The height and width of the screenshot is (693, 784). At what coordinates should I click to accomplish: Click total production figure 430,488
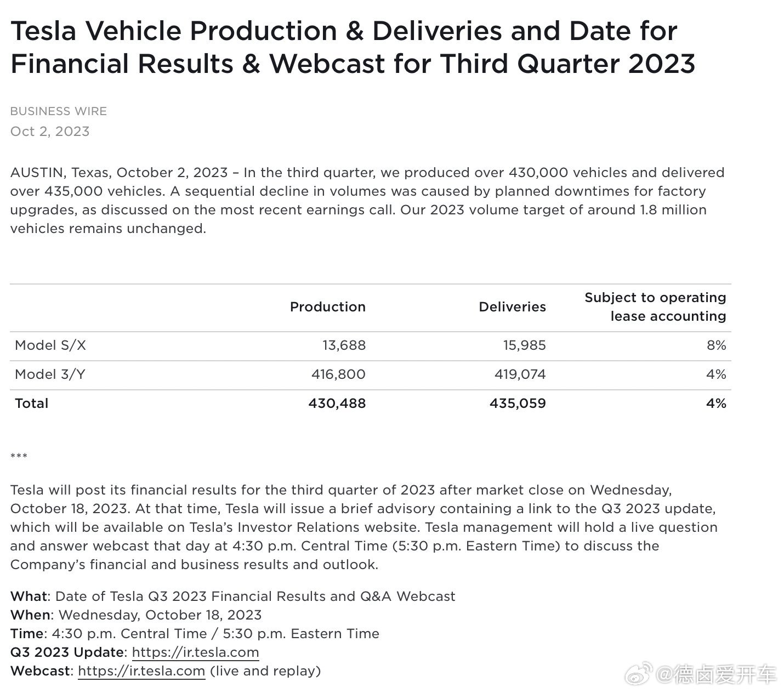point(337,404)
